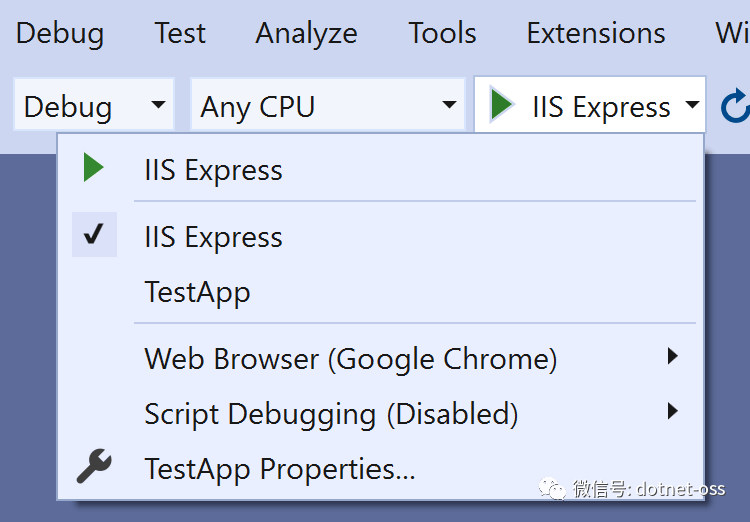Viewport: 750px width, 522px height.
Task: Click the wrench icon beside TestApp Properties
Action: [x=94, y=467]
